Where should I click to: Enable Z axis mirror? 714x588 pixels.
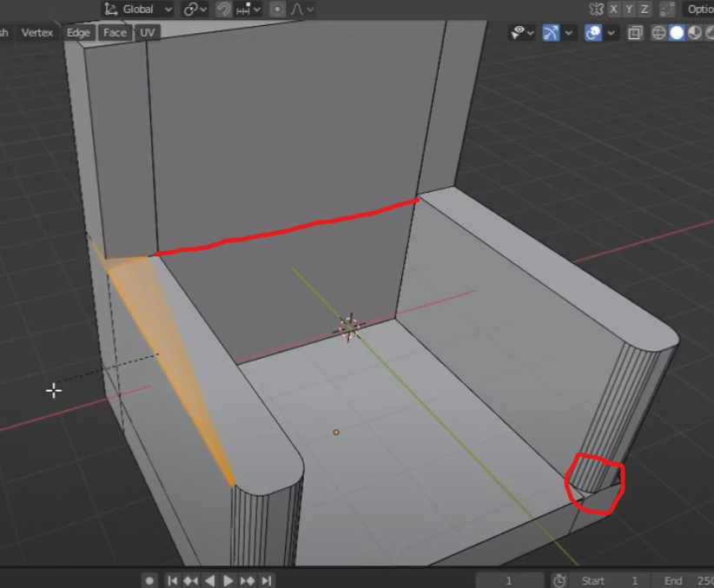[644, 9]
